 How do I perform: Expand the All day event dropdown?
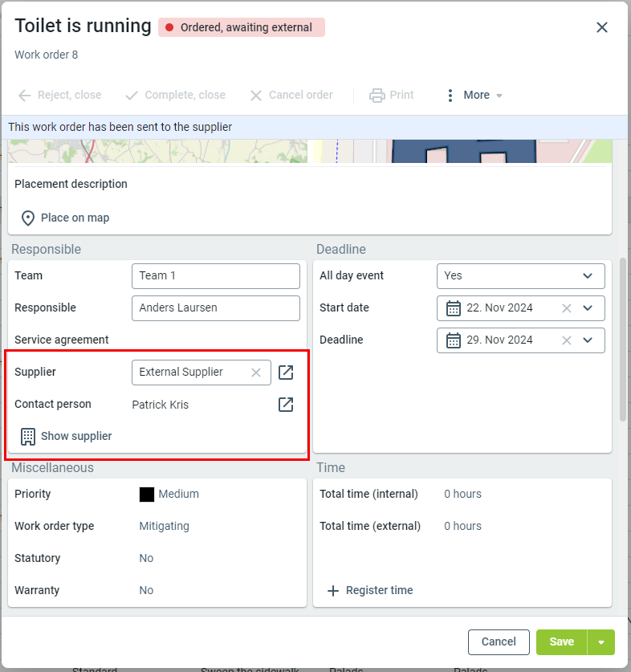pyautogui.click(x=588, y=276)
